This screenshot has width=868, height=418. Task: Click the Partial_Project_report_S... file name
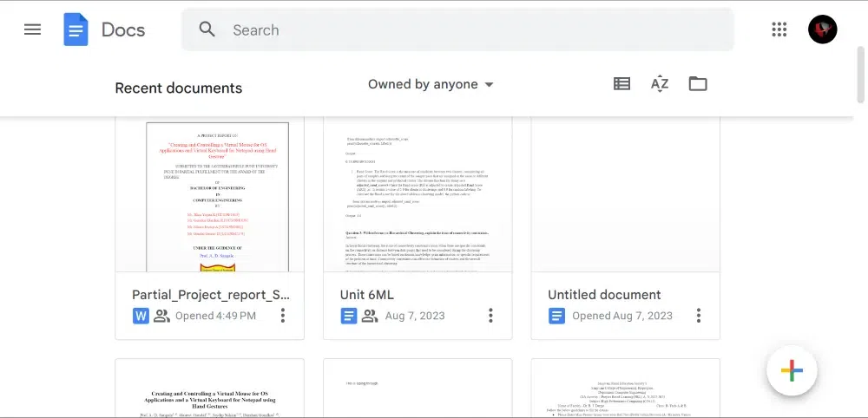[211, 295]
